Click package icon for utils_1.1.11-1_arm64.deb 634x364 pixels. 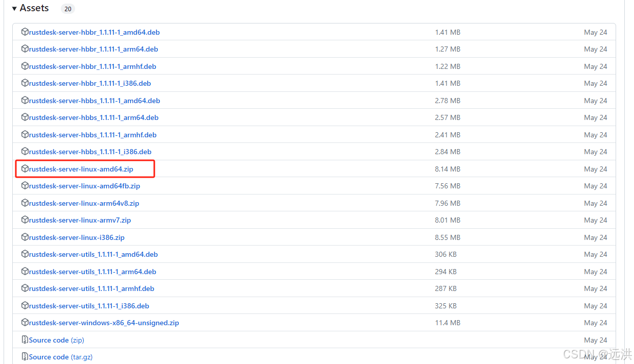[x=25, y=271]
